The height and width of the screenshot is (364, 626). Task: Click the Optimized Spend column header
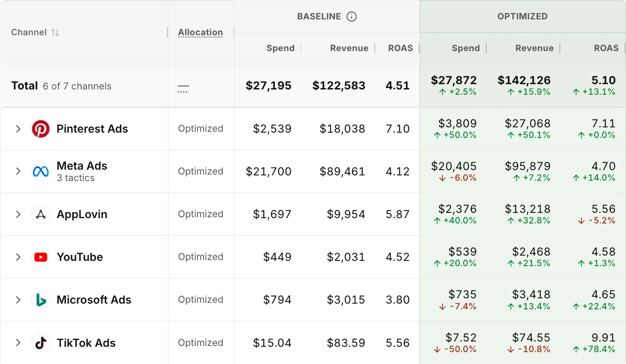(466, 48)
